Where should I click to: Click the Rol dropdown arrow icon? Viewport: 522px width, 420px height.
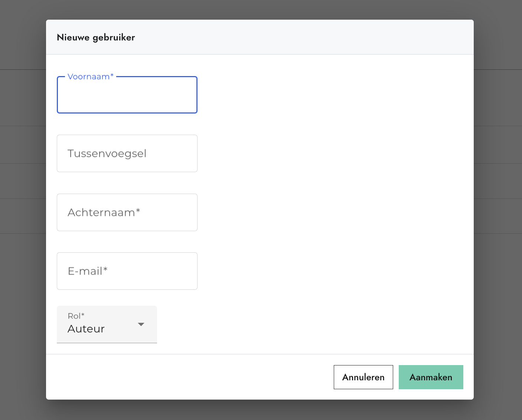(141, 324)
